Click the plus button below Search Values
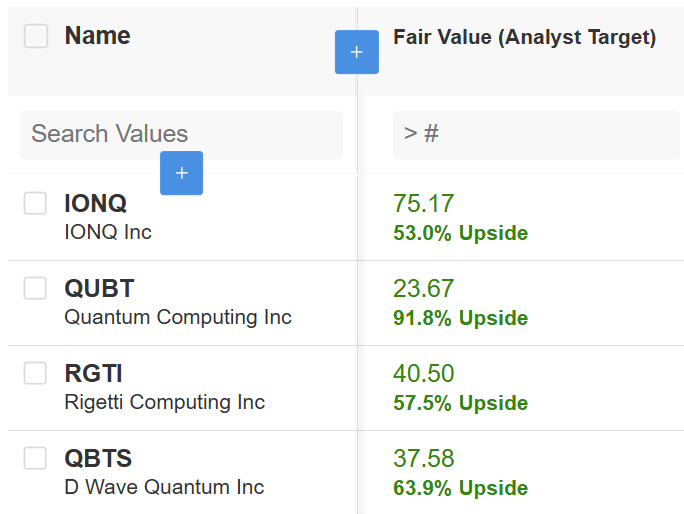This screenshot has height=514, width=684. click(x=181, y=173)
